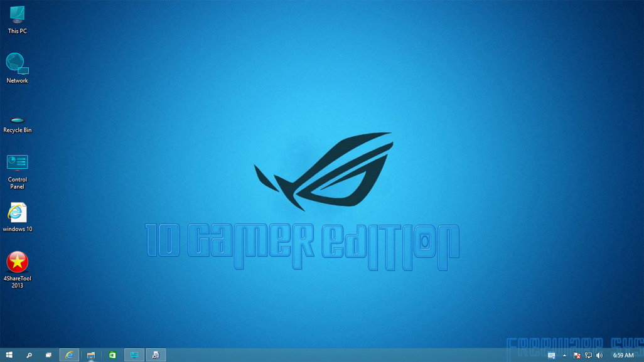Screen dimensions: 644x362
Task: Show hidden system tray icons
Action: (564, 356)
